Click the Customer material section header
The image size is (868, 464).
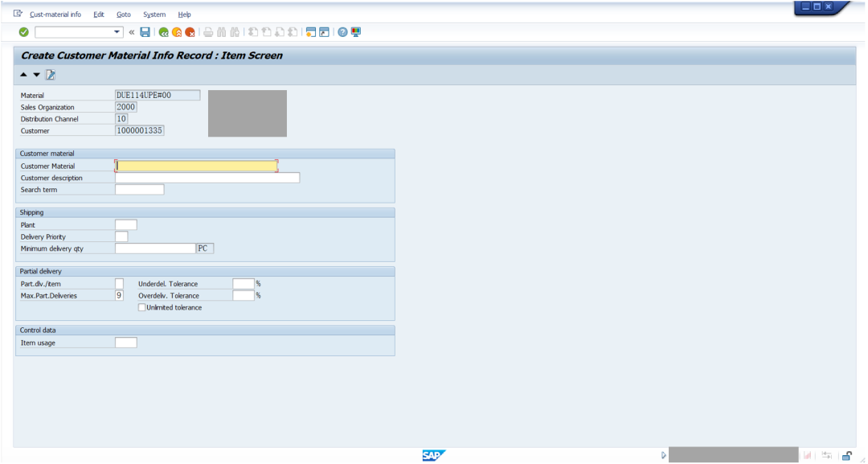(x=206, y=154)
